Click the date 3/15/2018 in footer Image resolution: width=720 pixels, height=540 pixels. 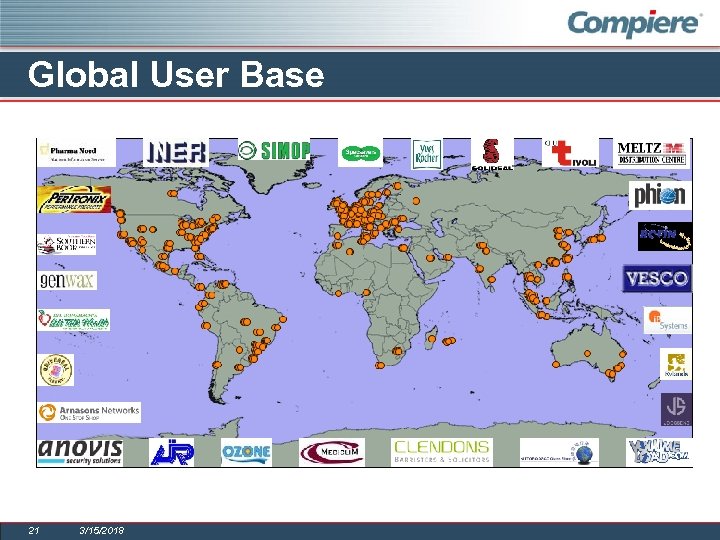pyautogui.click(x=101, y=530)
